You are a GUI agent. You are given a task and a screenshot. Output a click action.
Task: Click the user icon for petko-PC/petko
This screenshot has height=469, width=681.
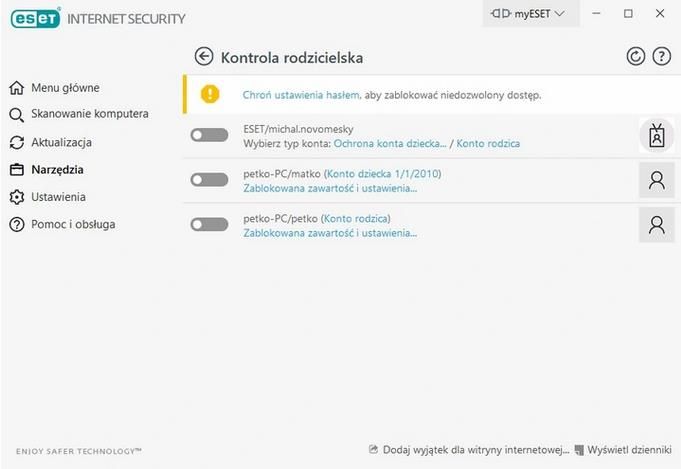click(657, 225)
